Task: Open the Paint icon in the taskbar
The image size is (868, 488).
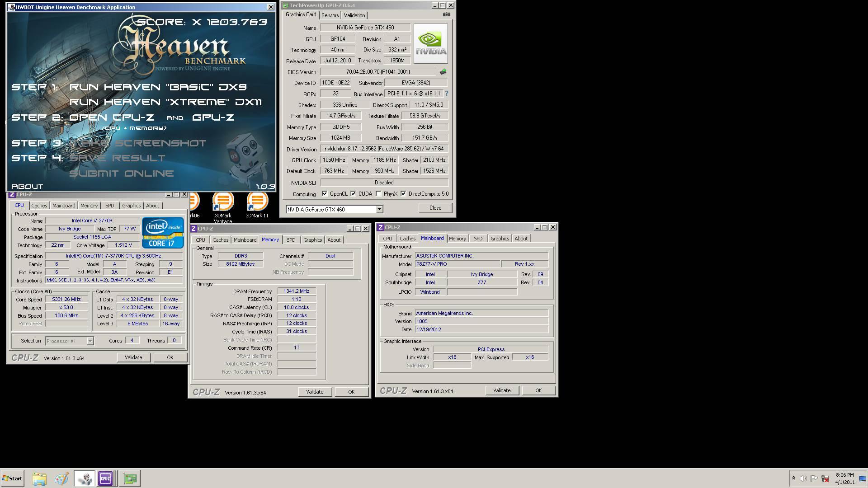Action: click(61, 479)
